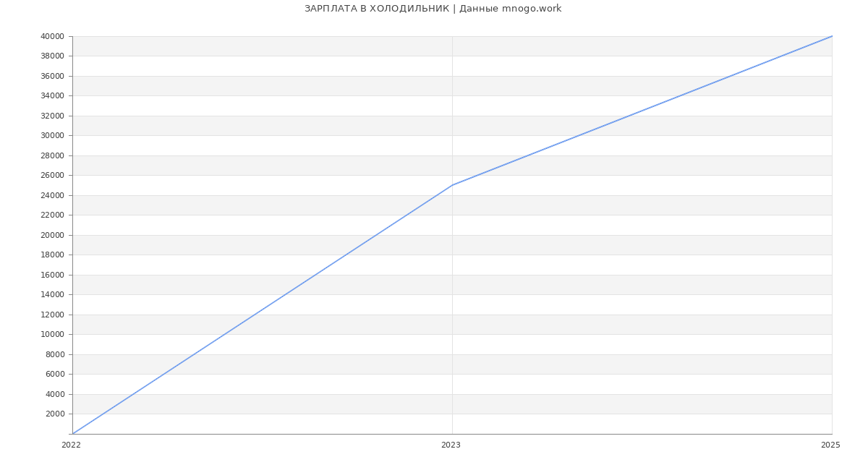Click the 32000 y-axis label
Screen dimensions: 868x470
point(52,116)
